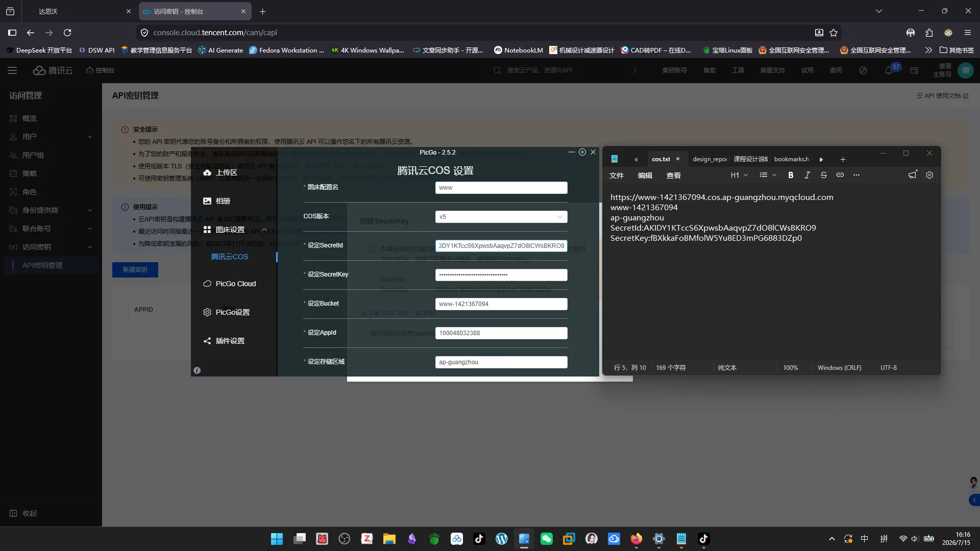
Task: Open the browser extensions puzzle icon
Action: coord(929,33)
